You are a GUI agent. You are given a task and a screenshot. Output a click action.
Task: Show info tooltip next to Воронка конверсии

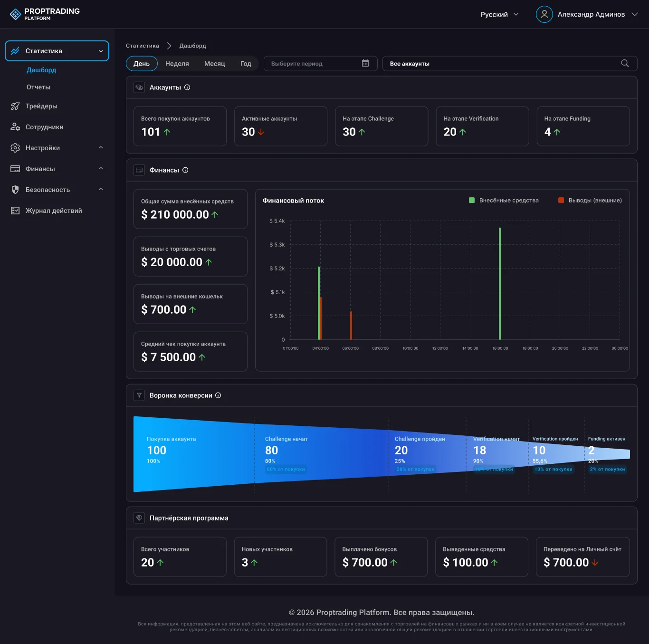(x=218, y=395)
